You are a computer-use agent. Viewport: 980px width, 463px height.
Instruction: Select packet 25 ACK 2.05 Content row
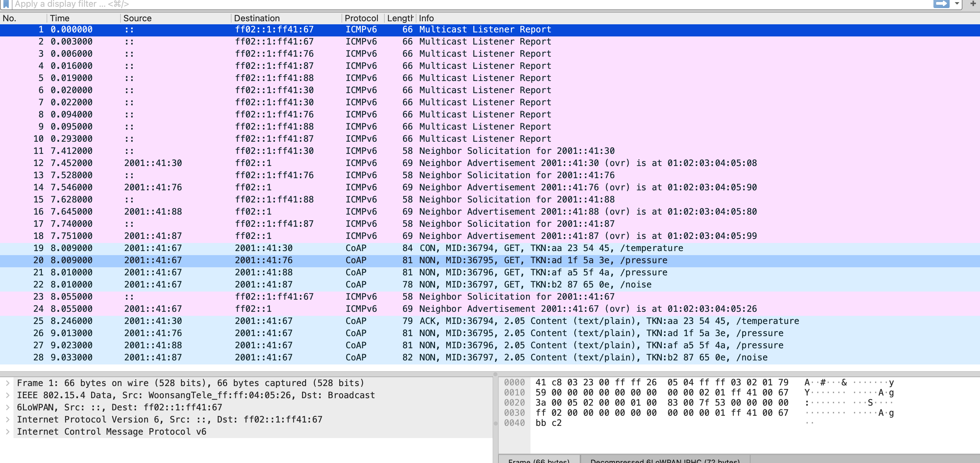click(x=380, y=321)
